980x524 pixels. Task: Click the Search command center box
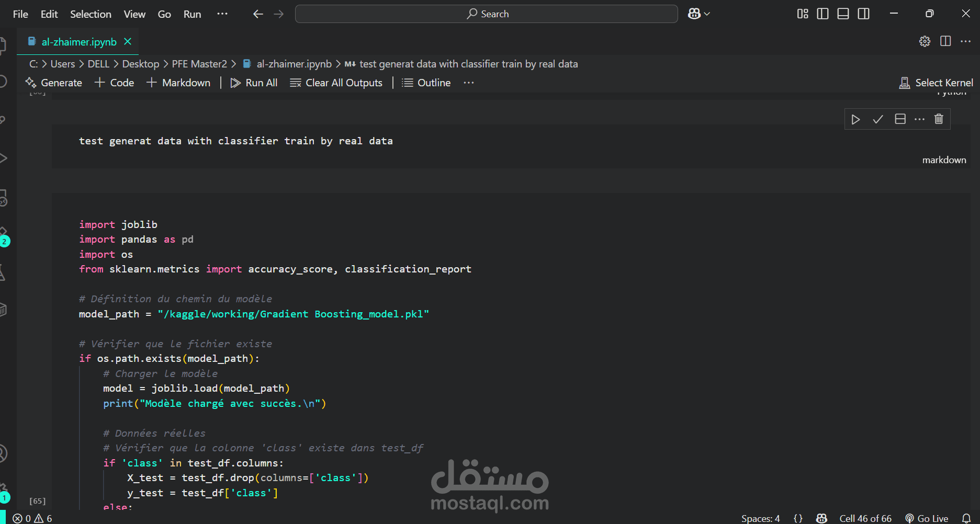pos(487,14)
